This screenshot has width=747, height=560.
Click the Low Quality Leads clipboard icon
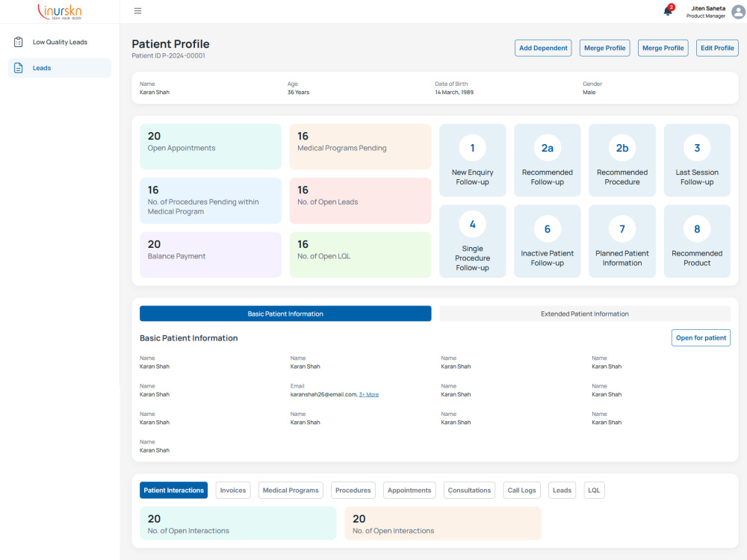(18, 42)
